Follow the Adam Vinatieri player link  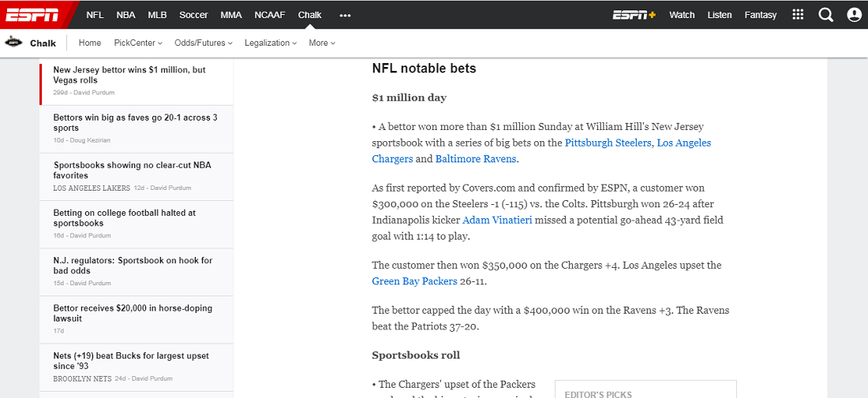tap(497, 221)
